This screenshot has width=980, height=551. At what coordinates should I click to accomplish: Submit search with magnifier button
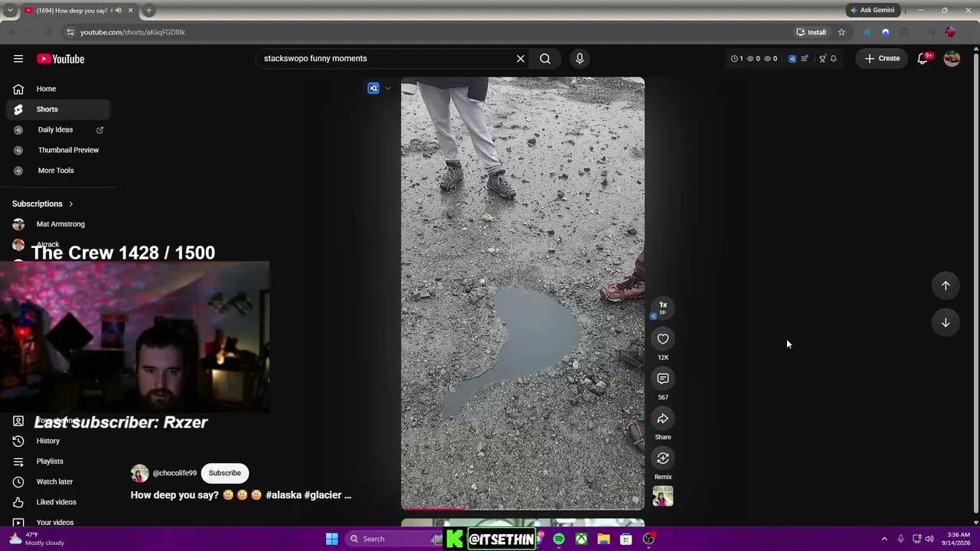545,58
